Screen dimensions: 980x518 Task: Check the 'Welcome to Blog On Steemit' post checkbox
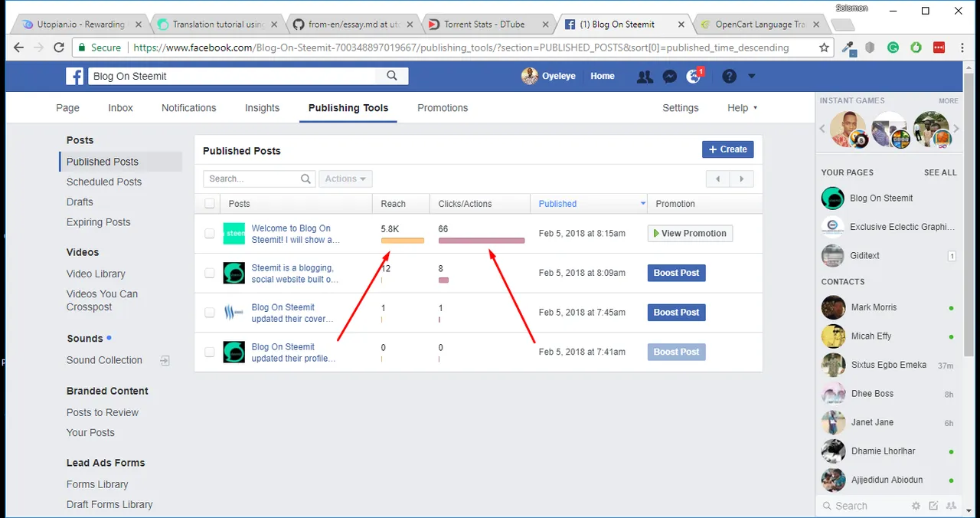tap(210, 234)
